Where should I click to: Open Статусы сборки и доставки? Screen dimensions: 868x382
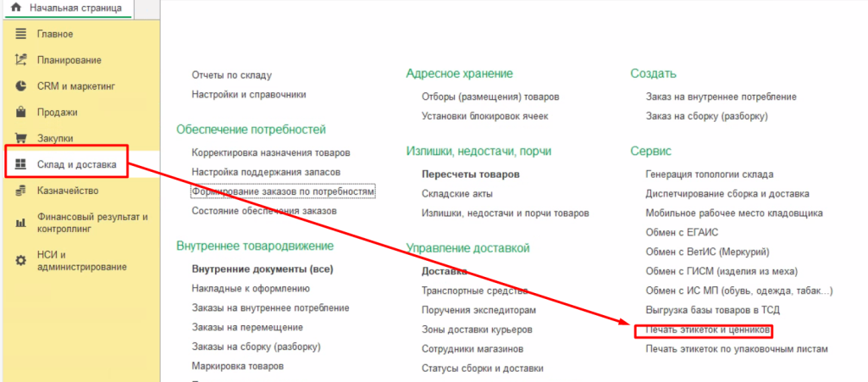click(483, 368)
